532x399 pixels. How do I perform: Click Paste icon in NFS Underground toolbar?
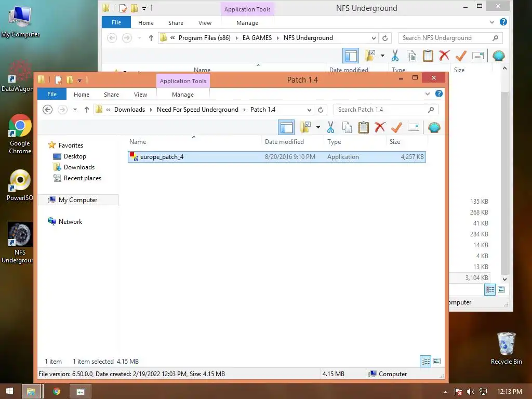[x=428, y=56]
